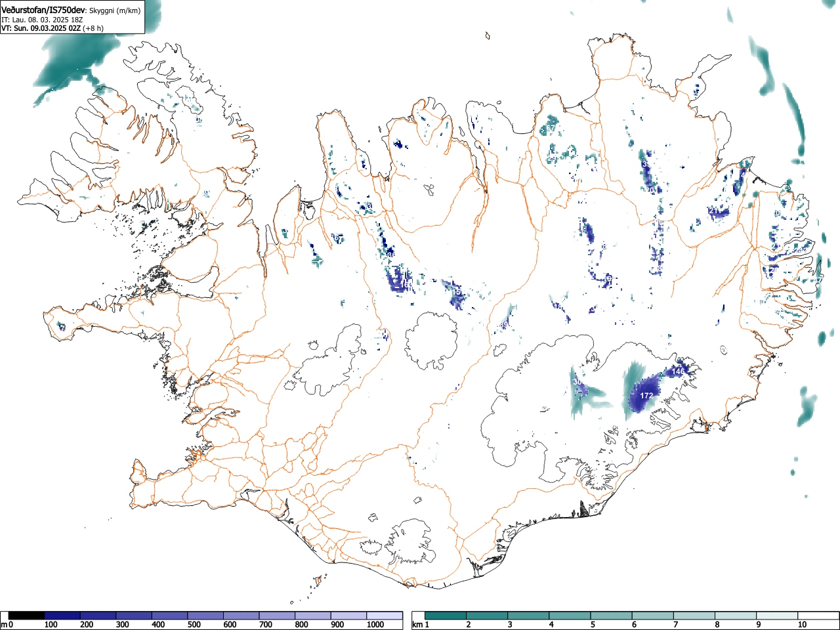Screen dimensions: 840x630
Task: Click the '200' label on metre legend
Action: [87, 625]
